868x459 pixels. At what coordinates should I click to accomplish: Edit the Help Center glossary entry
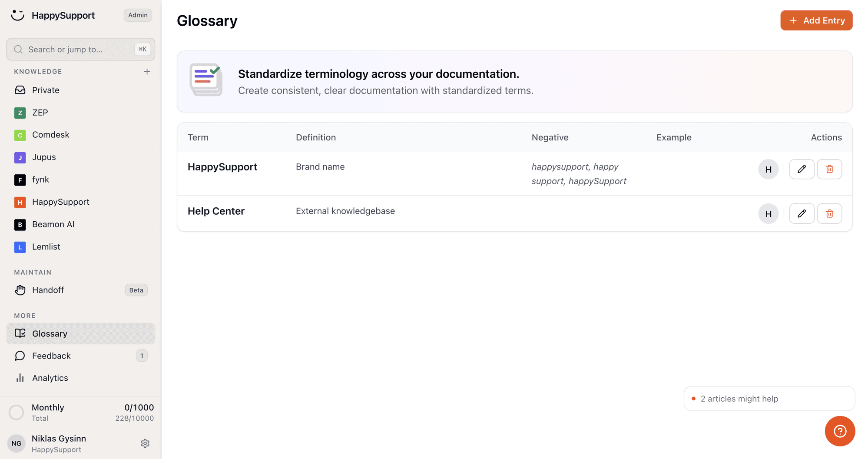802,213
